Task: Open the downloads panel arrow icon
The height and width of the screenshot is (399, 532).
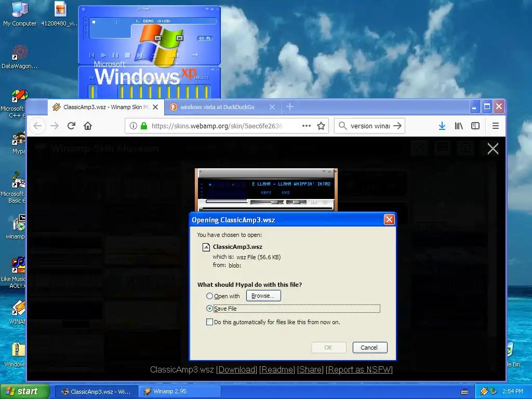Action: pos(442,126)
